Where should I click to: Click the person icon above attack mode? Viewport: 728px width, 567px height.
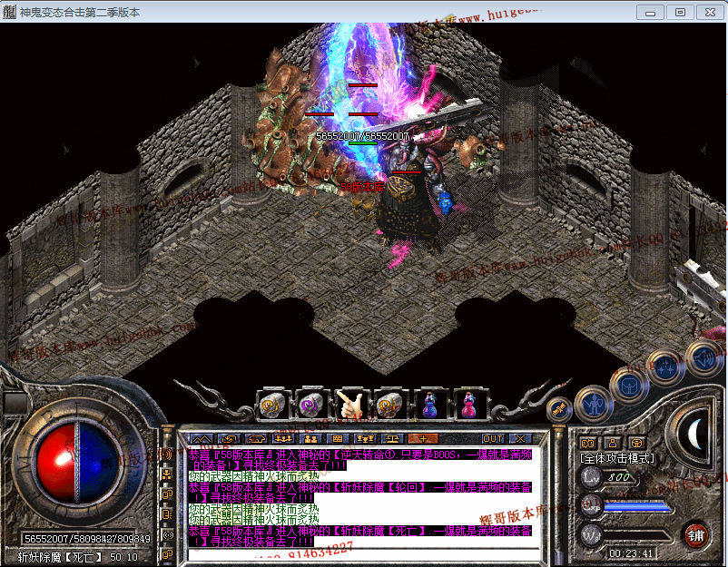[x=613, y=443]
